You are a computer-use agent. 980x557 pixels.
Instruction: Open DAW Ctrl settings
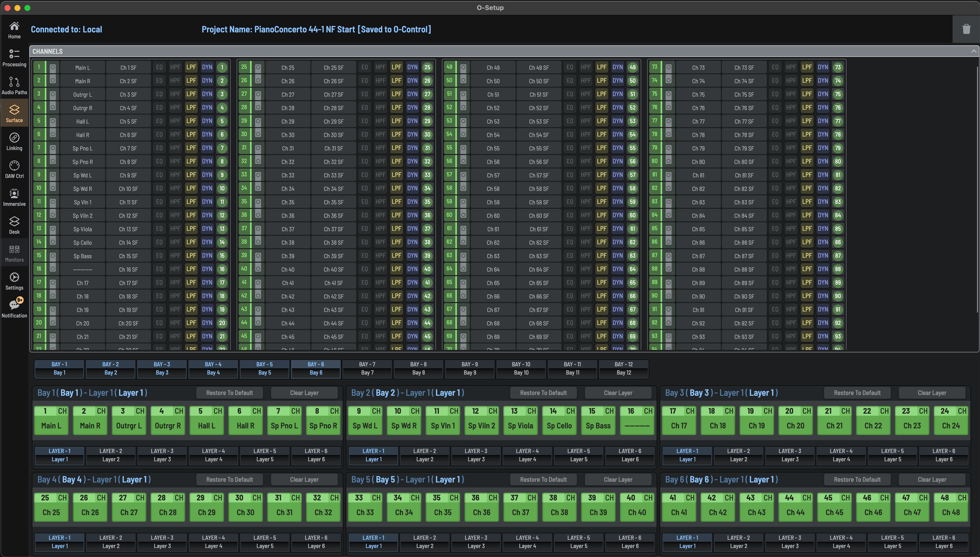coord(14,169)
